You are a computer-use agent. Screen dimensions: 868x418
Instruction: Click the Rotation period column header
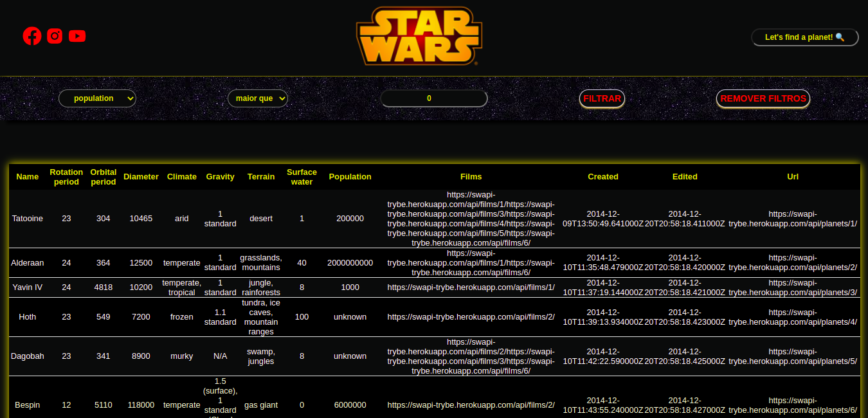(66, 177)
